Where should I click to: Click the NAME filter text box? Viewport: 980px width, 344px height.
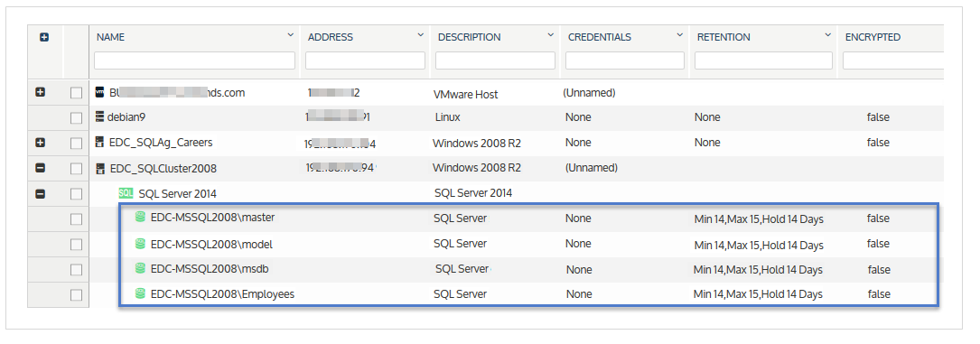point(194,60)
